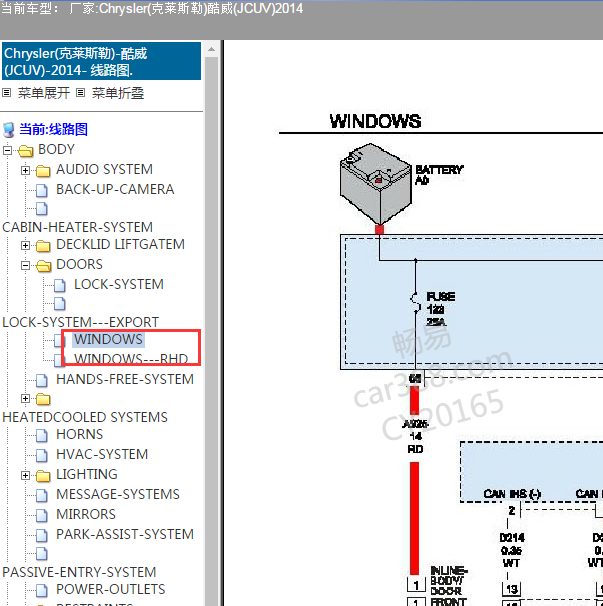Image resolution: width=603 pixels, height=606 pixels.
Task: Click the battery image in diagram
Action: [375, 184]
